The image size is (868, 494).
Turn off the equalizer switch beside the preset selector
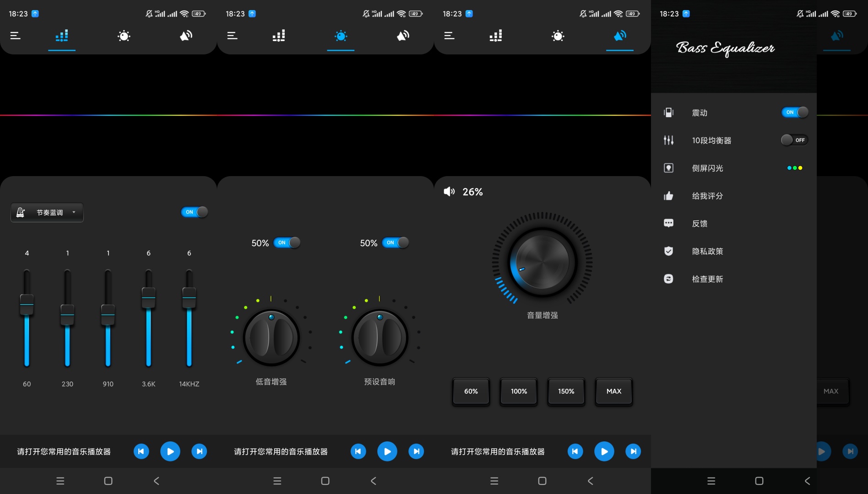click(195, 212)
